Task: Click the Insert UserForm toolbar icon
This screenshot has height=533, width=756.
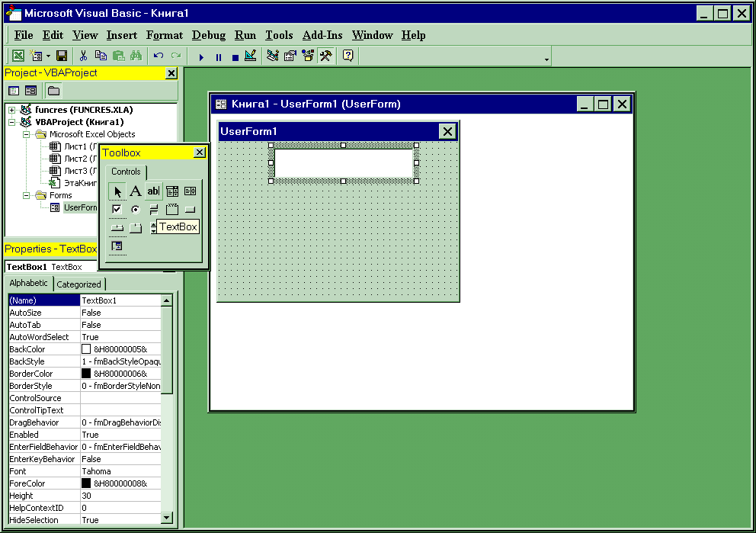Action: [x=36, y=56]
